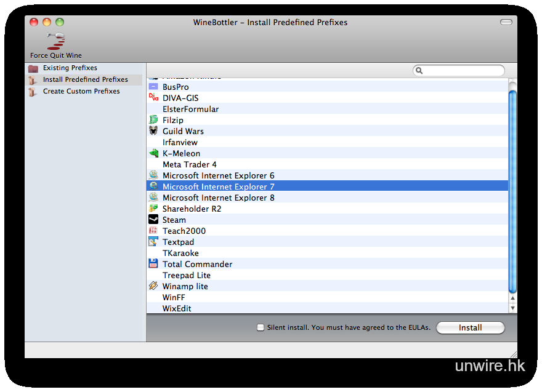Click the Total Commander floppy disk icon
Image resolution: width=542 pixels, height=392 pixels.
[x=153, y=264]
